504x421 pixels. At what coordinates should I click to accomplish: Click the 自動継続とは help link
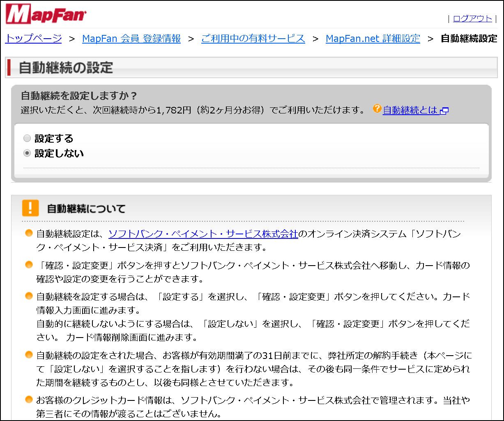tap(410, 110)
